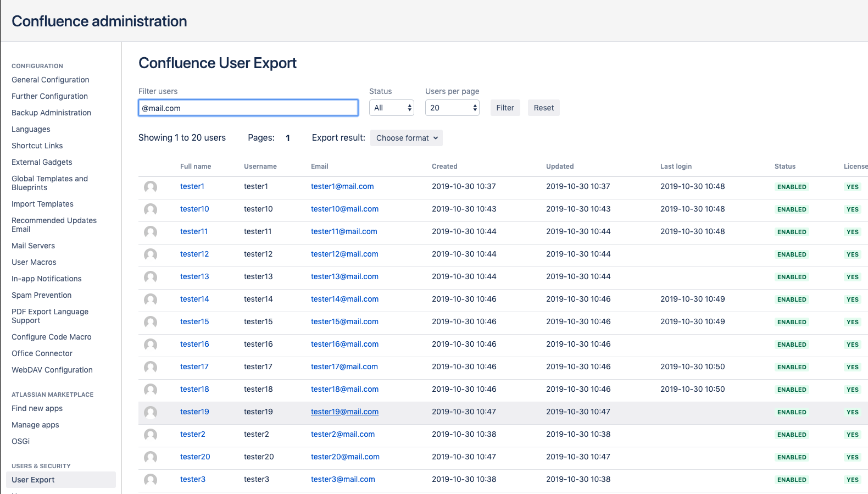This screenshot has width=868, height=494.
Task: Click tester10's user avatar icon
Action: 151,209
